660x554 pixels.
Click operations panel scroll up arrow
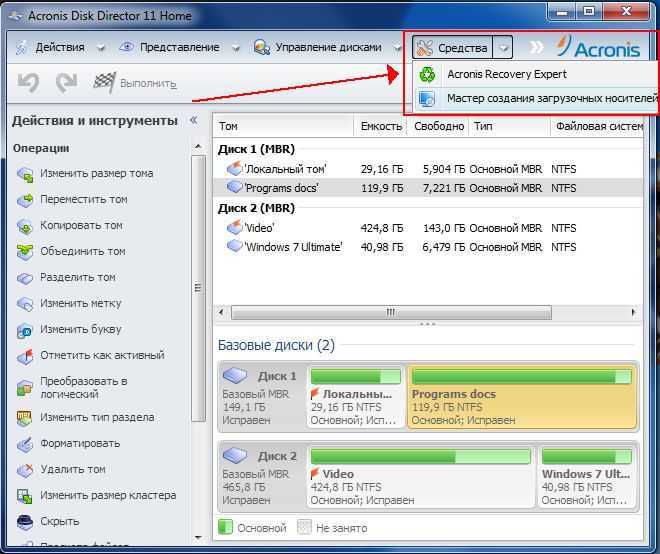tap(198, 146)
